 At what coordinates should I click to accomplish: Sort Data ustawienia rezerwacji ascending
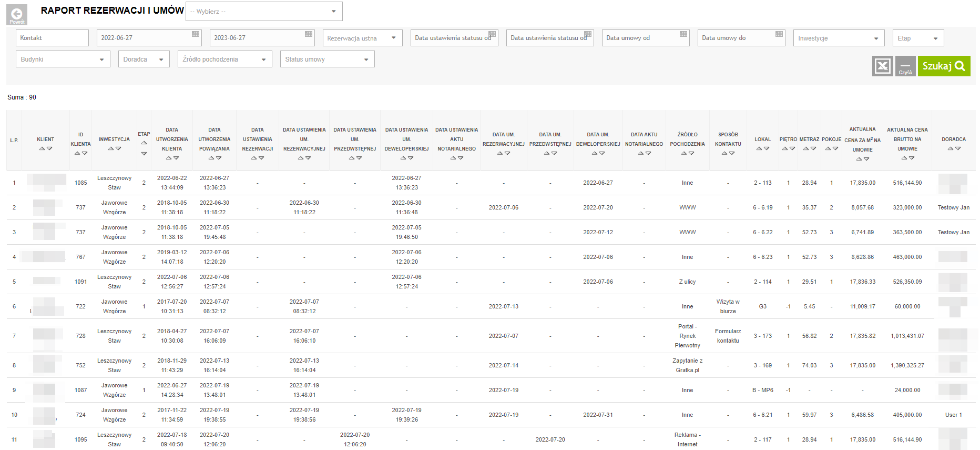click(x=254, y=158)
